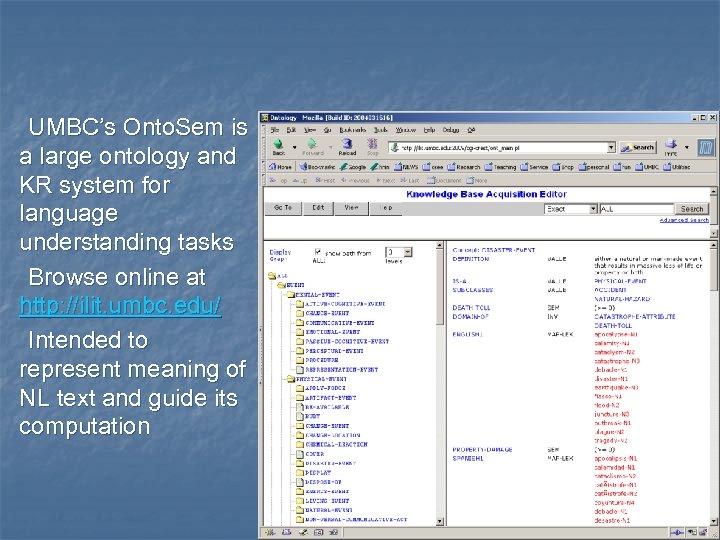Click the security lock icon in status bar

pyautogui.click(x=702, y=533)
